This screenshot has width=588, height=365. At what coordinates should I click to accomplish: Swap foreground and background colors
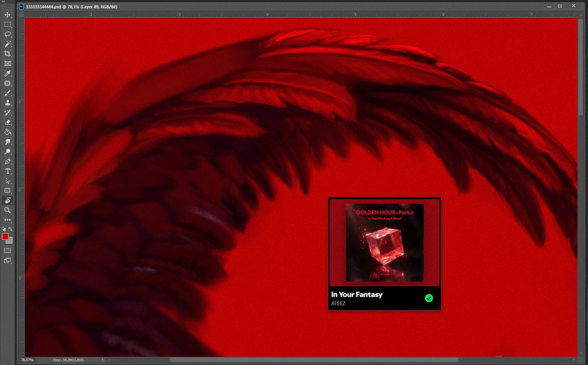[10, 229]
